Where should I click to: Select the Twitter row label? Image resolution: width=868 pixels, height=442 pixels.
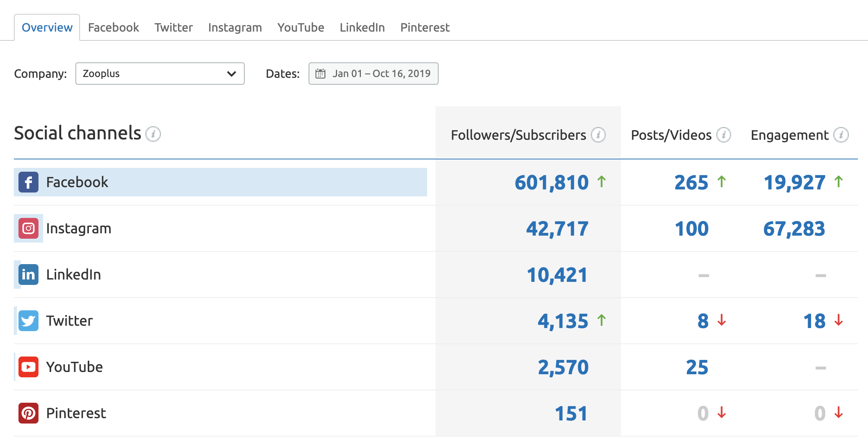(69, 321)
